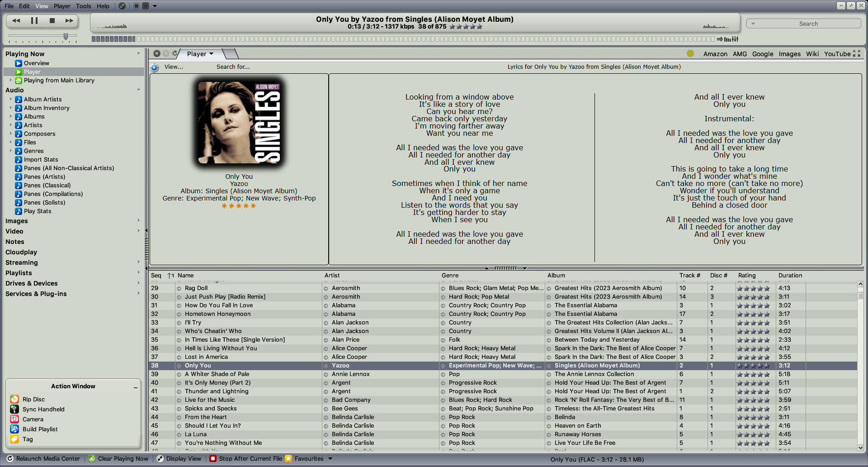Expand the Composers tree node
Viewport: 868px width, 467px height.
(11, 133)
